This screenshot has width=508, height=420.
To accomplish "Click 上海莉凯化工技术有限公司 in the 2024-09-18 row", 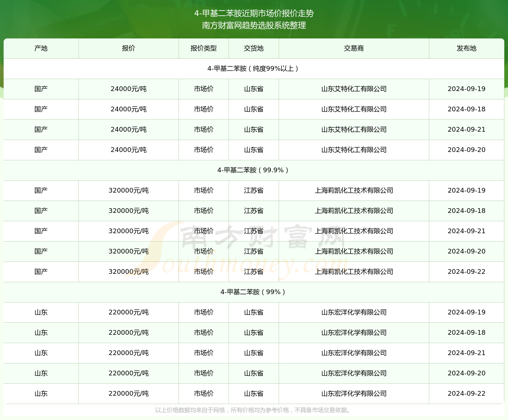I will [354, 211].
